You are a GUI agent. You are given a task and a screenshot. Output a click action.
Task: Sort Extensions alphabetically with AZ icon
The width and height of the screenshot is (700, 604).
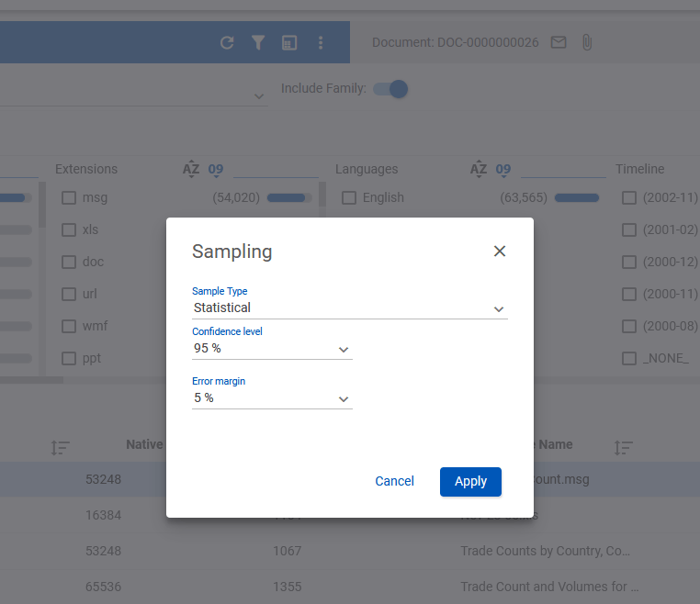click(191, 169)
